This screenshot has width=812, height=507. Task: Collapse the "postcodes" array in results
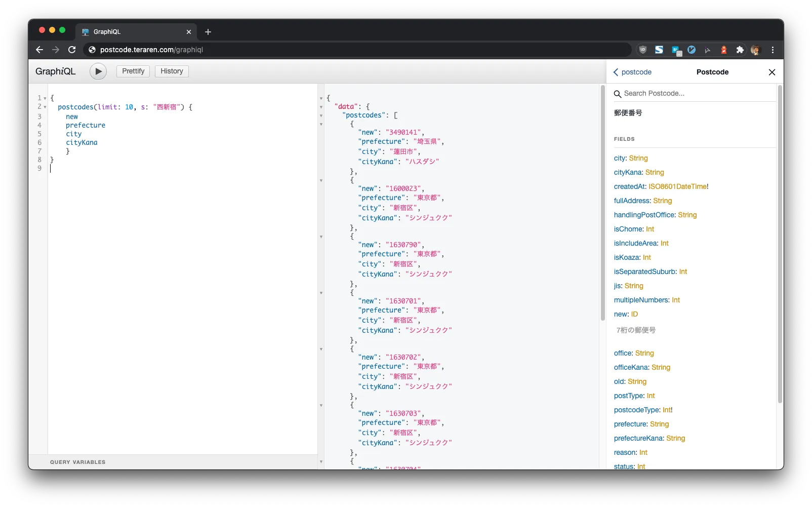[x=321, y=115]
